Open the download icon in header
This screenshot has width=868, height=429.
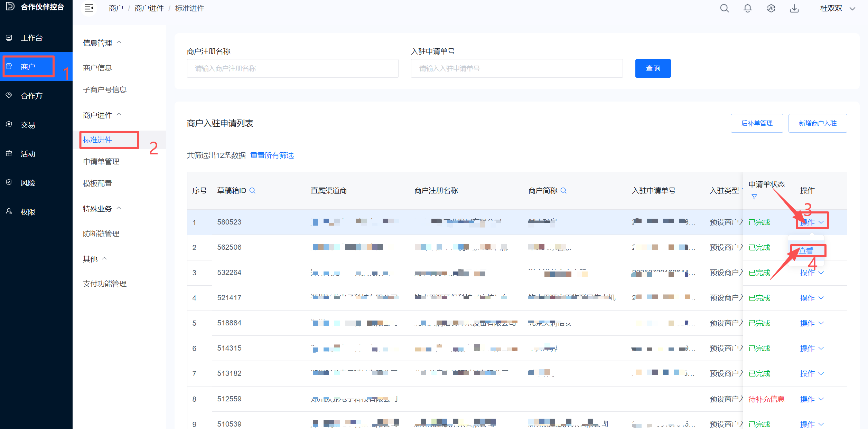tap(794, 8)
